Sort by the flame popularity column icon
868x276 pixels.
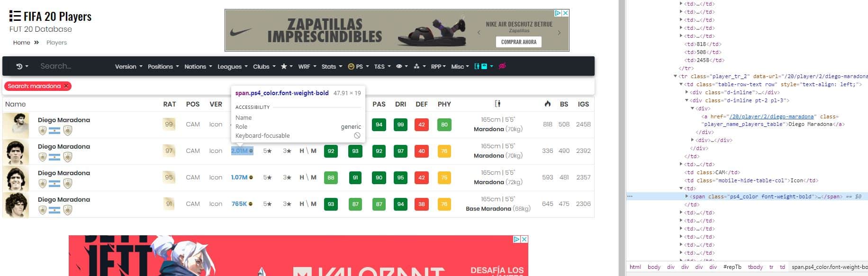(548, 104)
